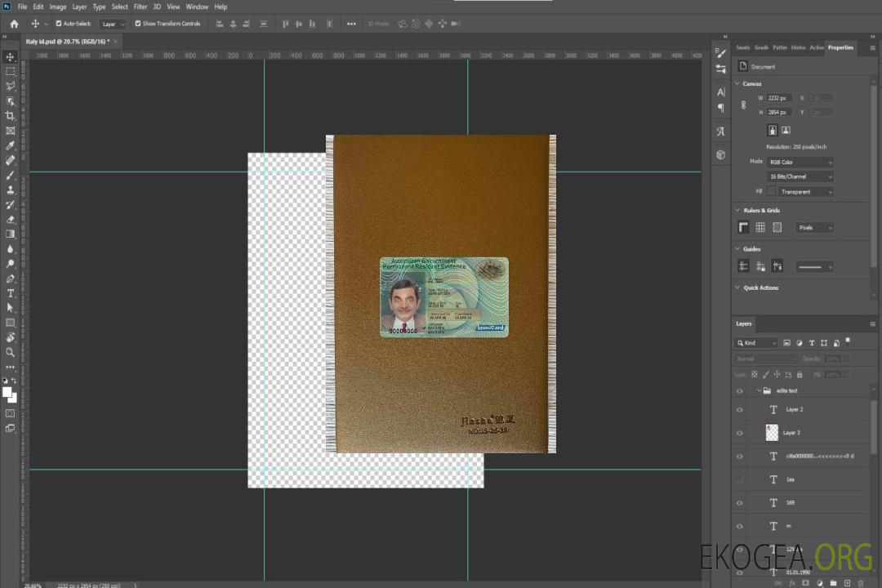Click the Home icon in options bar
This screenshot has width=882, height=588.
[x=14, y=24]
